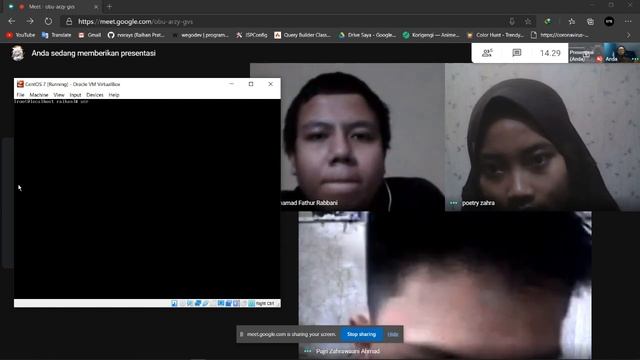Click the browser profile avatar

609,21
